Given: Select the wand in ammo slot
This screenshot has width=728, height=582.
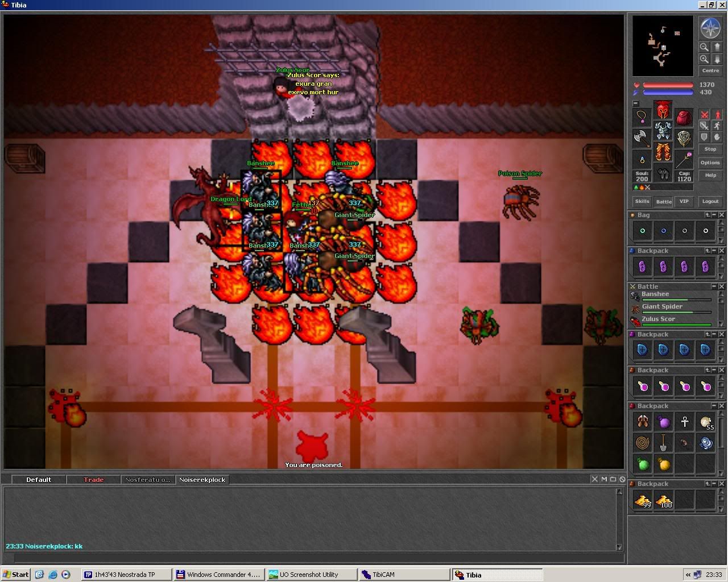Looking at the screenshot, I should pos(684,159).
